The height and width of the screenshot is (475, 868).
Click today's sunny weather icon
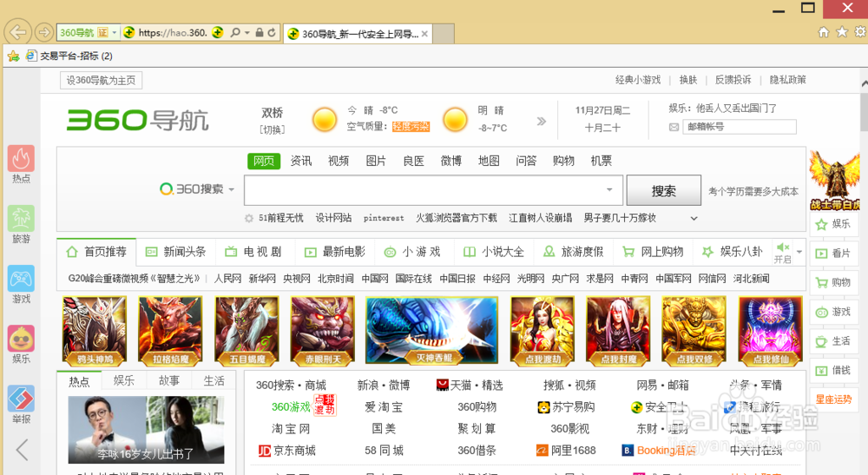(325, 120)
